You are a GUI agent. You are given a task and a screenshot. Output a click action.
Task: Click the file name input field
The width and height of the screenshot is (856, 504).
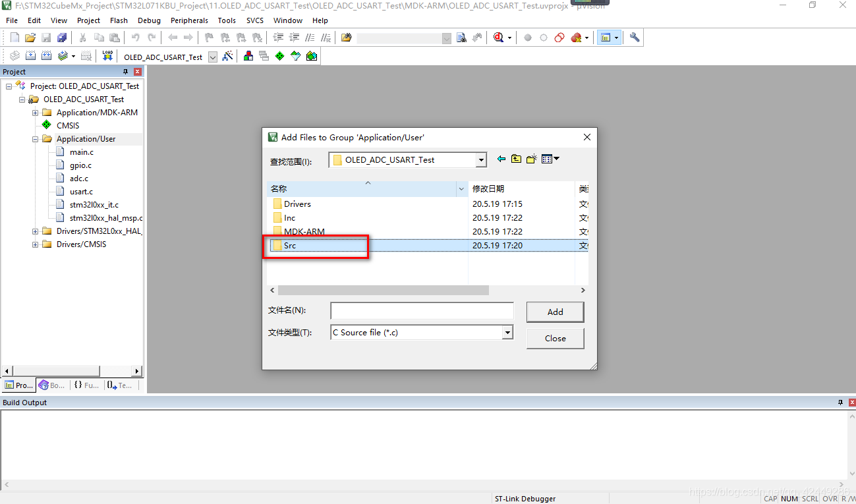[x=422, y=310]
